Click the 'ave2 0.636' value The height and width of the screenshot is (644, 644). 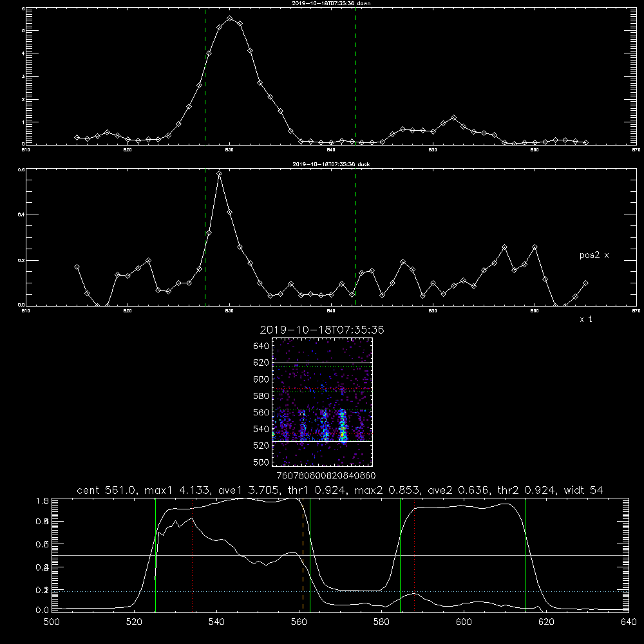[x=458, y=490]
